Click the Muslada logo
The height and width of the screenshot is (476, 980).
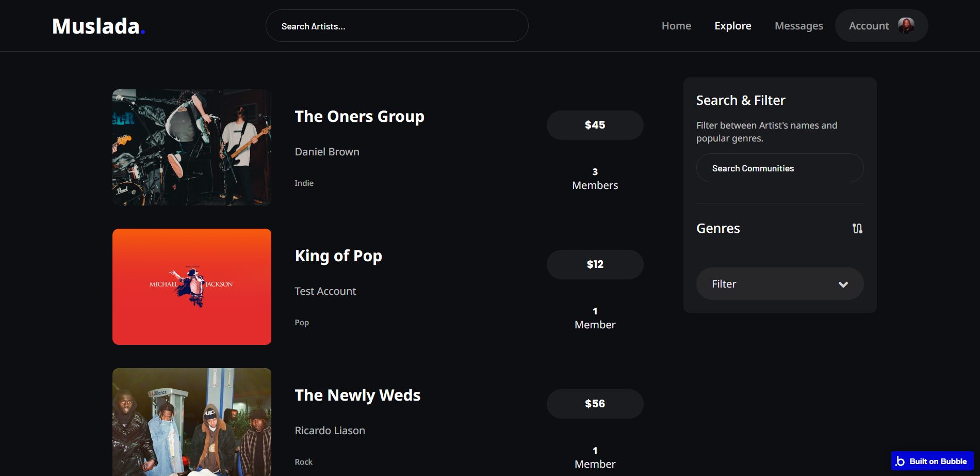(x=98, y=26)
